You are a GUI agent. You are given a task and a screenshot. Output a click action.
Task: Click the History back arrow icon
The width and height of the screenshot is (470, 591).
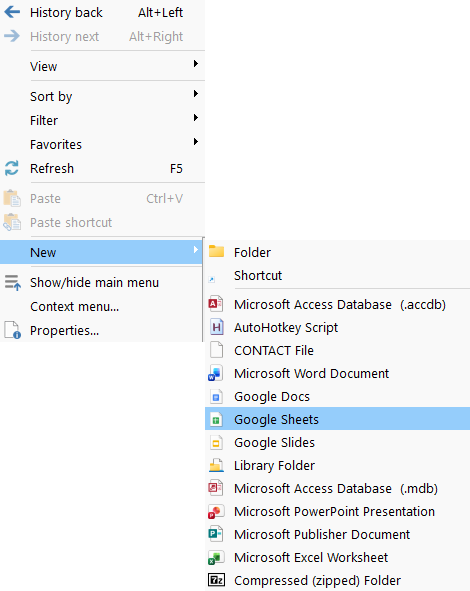tap(12, 12)
